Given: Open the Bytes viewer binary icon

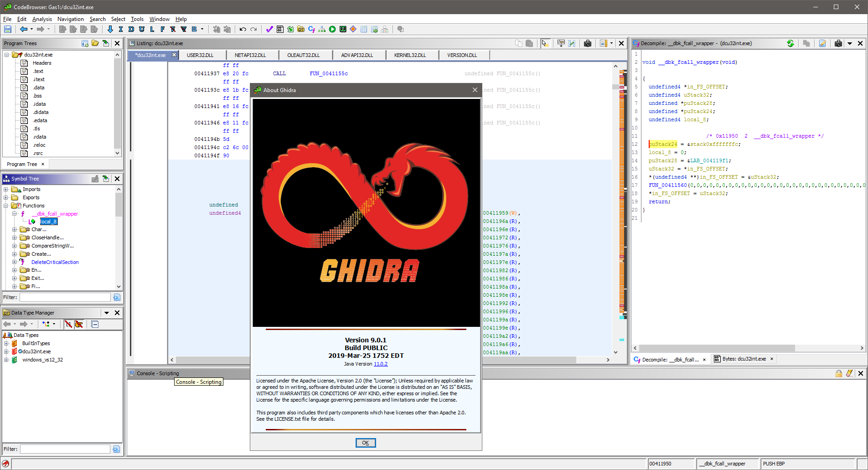Looking at the screenshot, I should 280,29.
